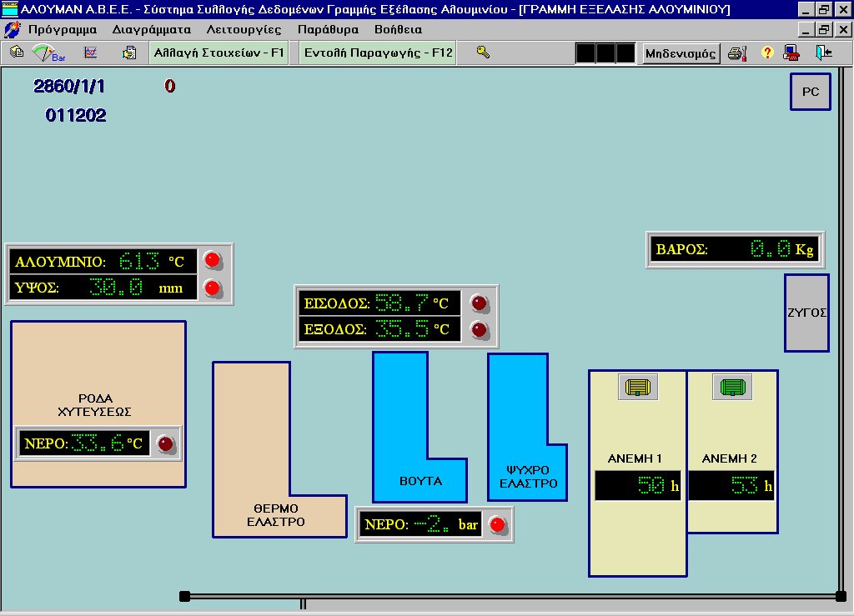Click the key icon in the toolbar

(482, 53)
